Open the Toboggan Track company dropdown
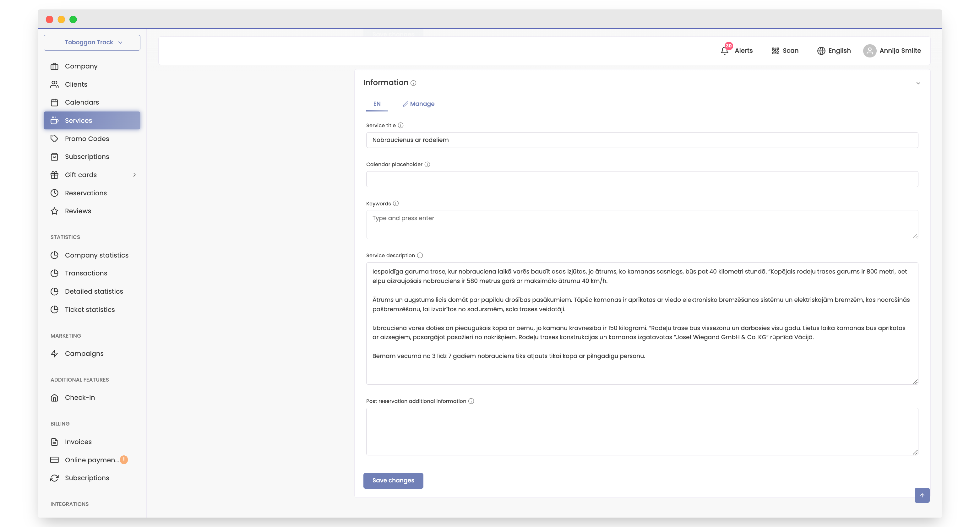This screenshot has height=527, width=980. point(92,42)
